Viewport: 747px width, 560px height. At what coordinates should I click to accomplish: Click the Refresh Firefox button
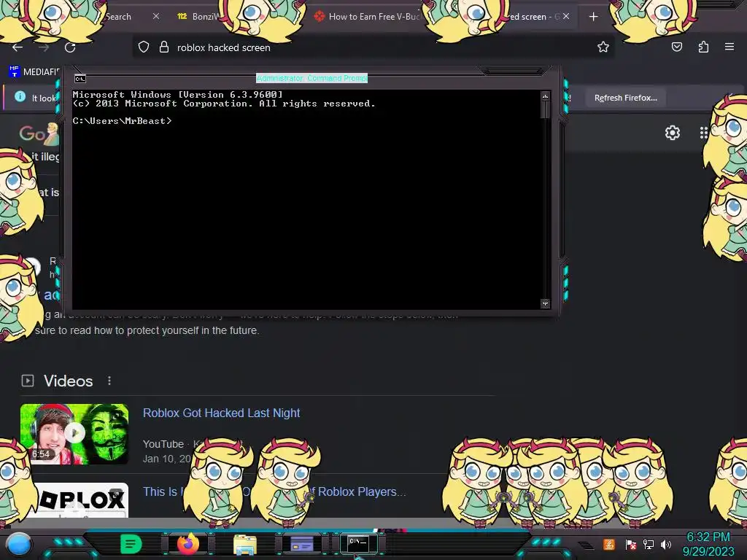point(625,98)
